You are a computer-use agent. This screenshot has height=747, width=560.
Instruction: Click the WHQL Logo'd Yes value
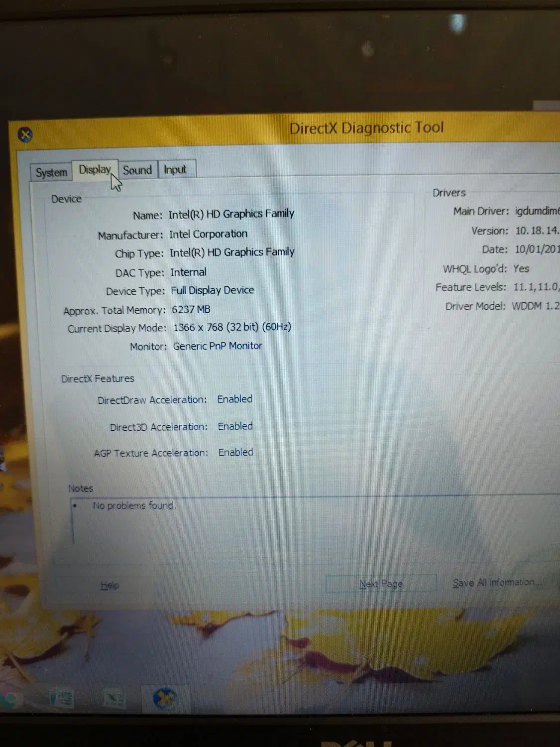pyautogui.click(x=522, y=268)
